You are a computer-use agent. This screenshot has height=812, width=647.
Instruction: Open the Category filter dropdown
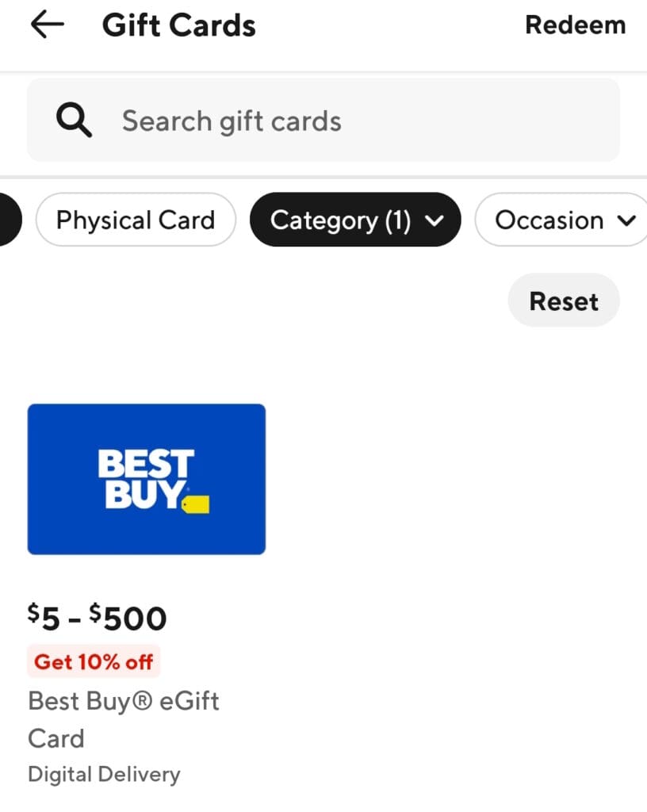coord(354,220)
